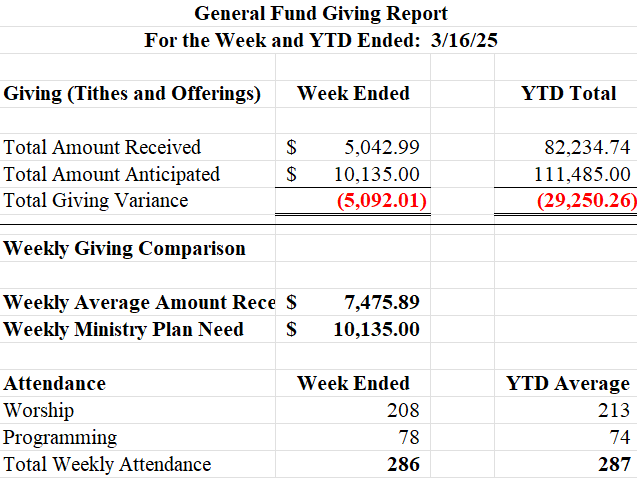Click the Total Amount Received label

[102, 147]
